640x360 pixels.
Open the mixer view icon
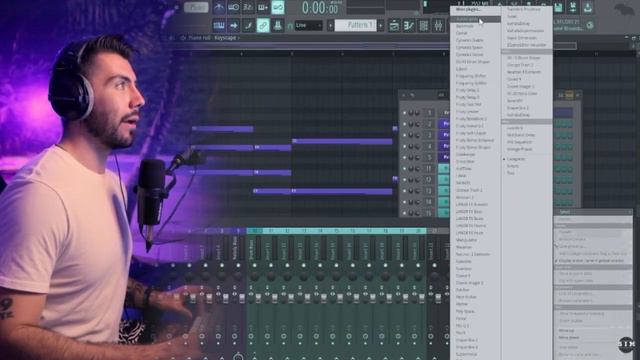pyautogui.click(x=438, y=26)
